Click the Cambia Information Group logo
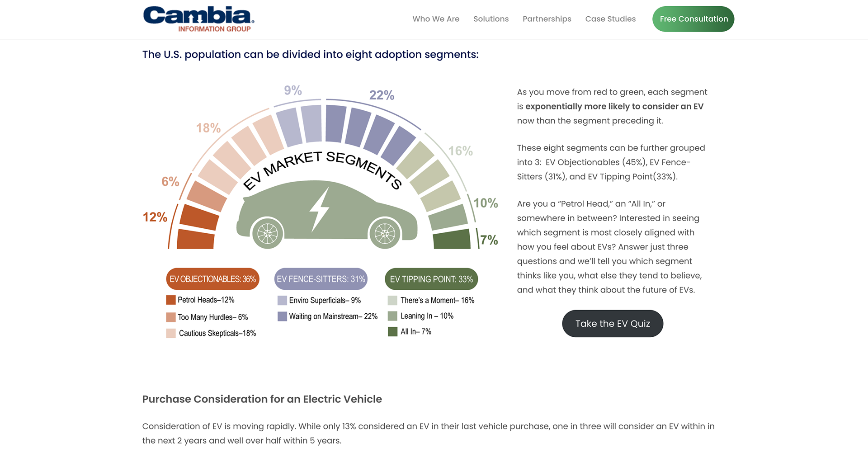The width and height of the screenshot is (868, 467). 198,19
